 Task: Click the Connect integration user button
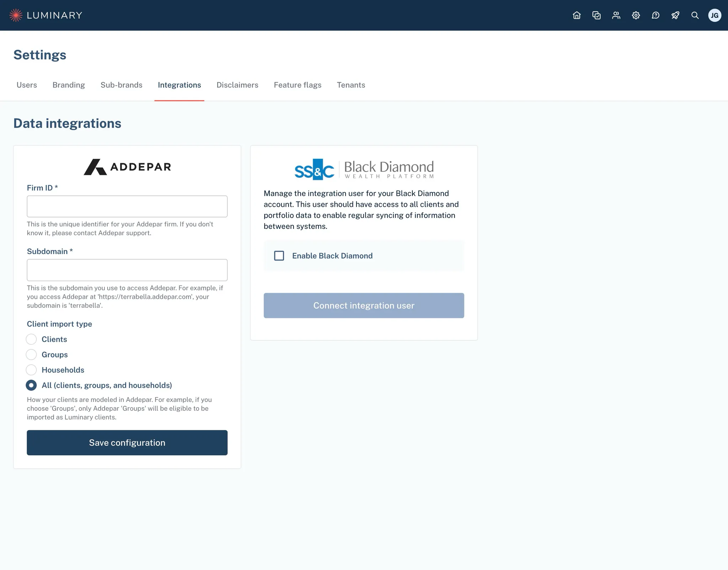click(x=364, y=306)
